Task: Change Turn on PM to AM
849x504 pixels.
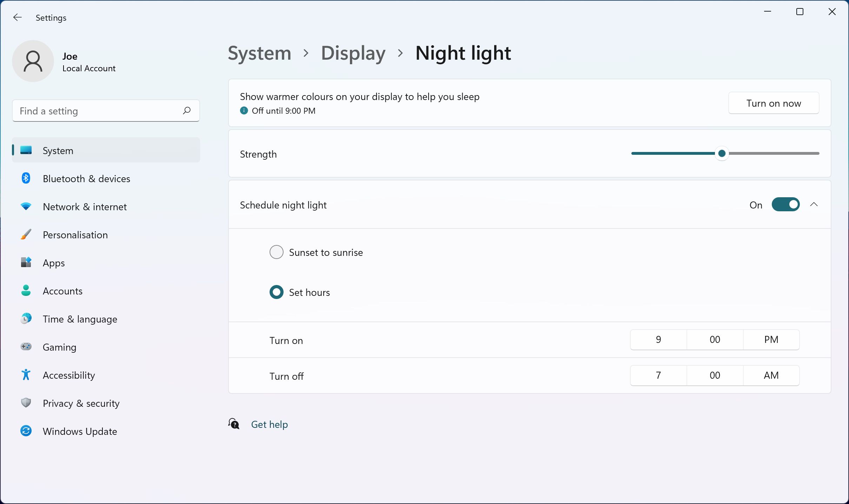Action: 771,339
